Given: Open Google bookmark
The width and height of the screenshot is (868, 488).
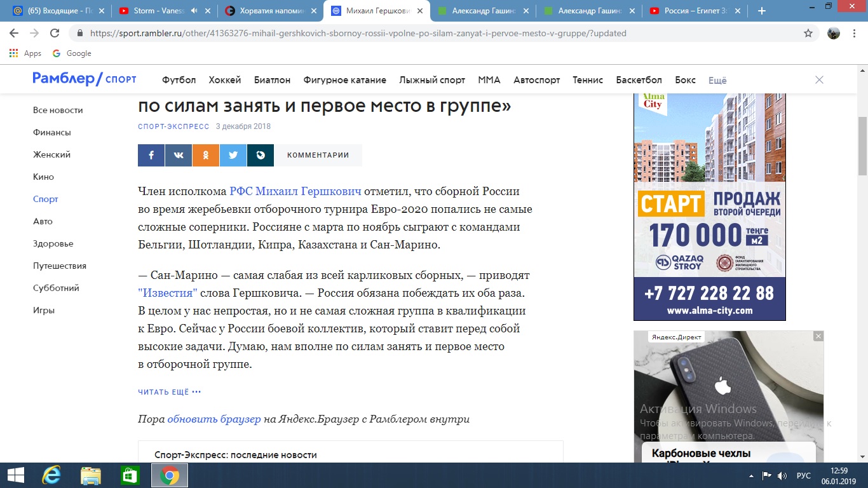Looking at the screenshot, I should (x=72, y=53).
